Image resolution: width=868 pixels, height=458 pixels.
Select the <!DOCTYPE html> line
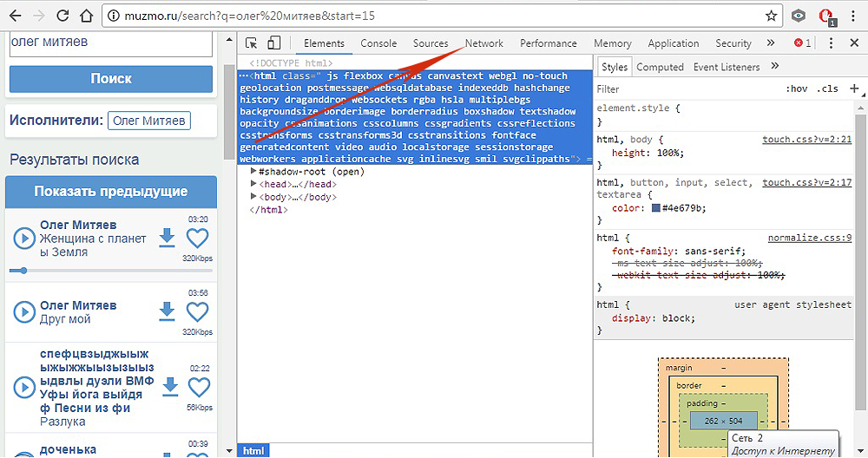pos(291,63)
